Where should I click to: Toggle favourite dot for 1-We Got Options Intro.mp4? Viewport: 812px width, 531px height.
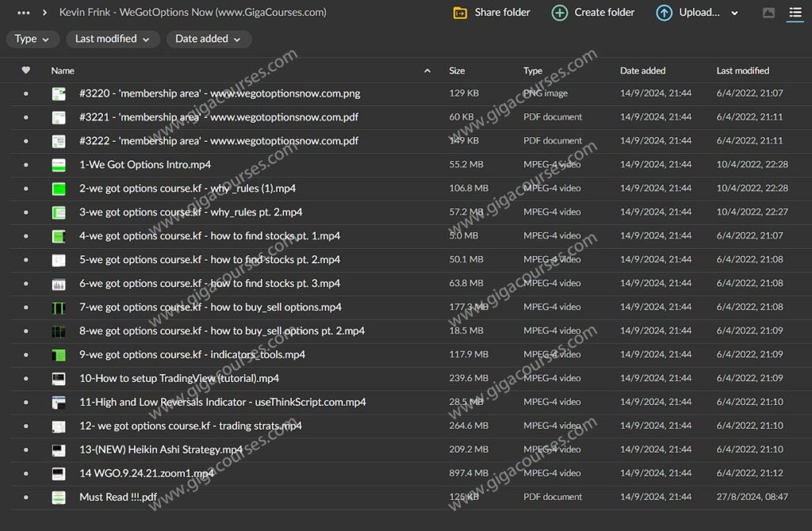(x=25, y=165)
